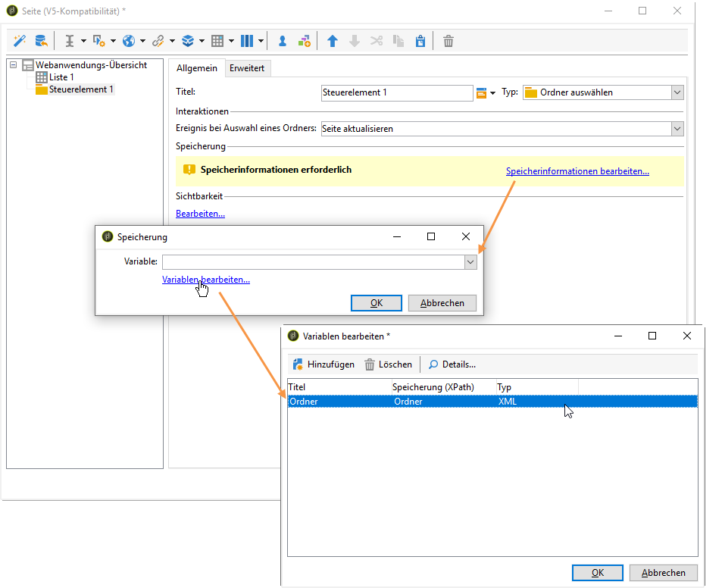Screen dimensions: 722x588
Task: Click the Titel column header
Action: [339, 387]
